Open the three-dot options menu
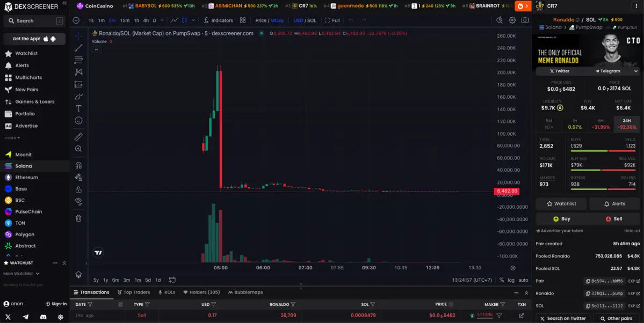Viewport: 644px width, 323px height. 636,6
